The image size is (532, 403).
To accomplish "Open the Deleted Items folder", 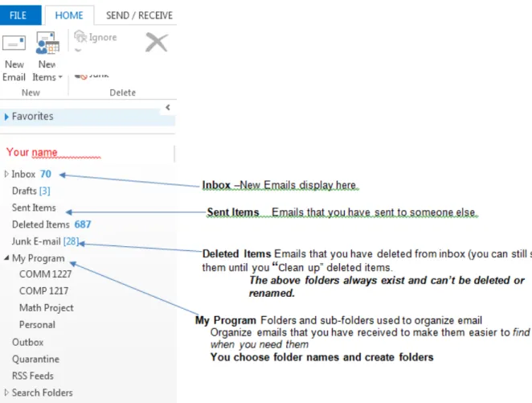I will coord(41,224).
